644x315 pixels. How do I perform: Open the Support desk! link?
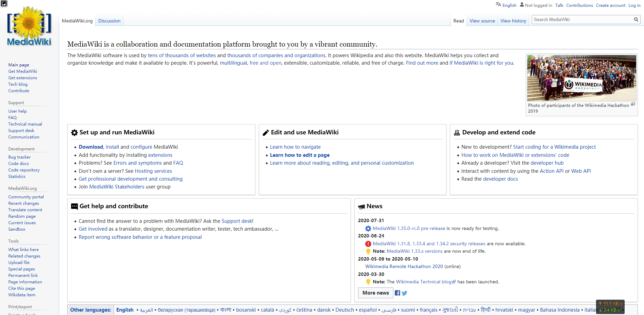click(237, 221)
